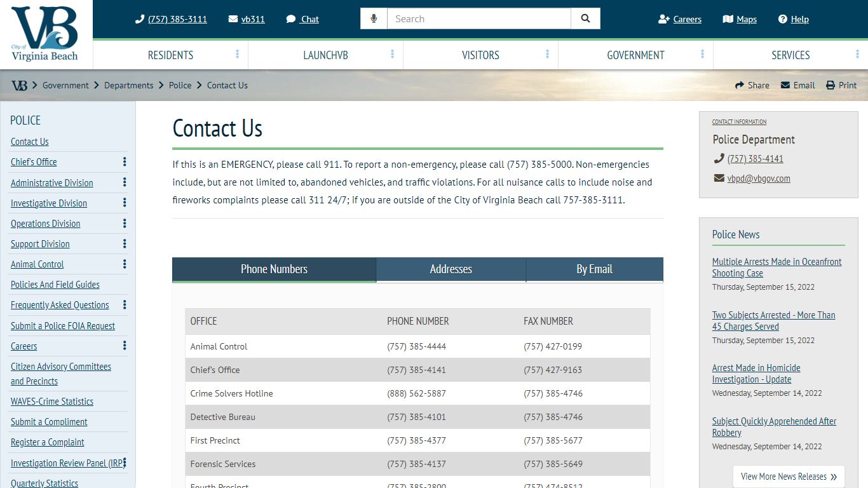868x488 pixels.
Task: Click View More News Releases button
Action: (x=789, y=477)
